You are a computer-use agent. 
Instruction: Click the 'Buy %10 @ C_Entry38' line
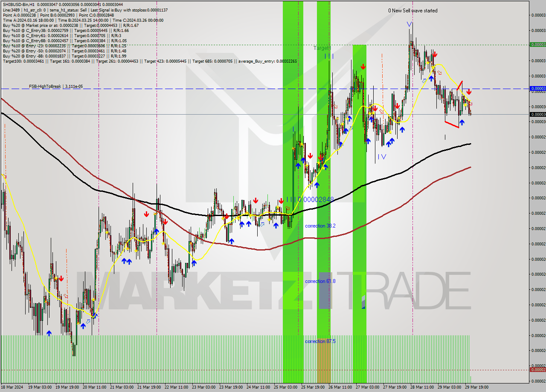pos(66,30)
